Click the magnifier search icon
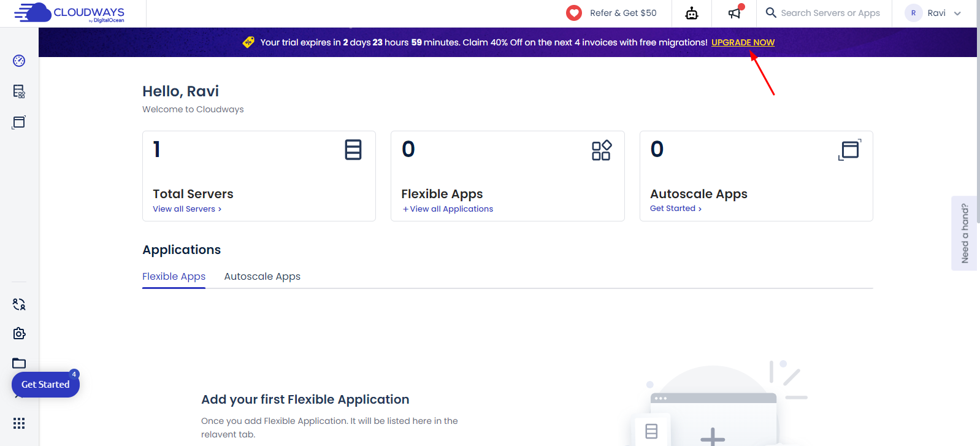The image size is (980, 446). tap(771, 13)
